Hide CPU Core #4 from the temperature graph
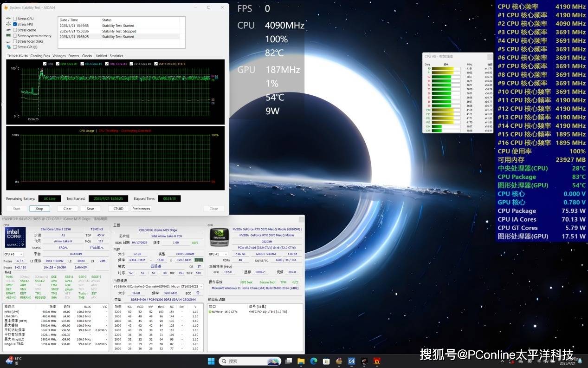 pyautogui.click(x=131, y=64)
